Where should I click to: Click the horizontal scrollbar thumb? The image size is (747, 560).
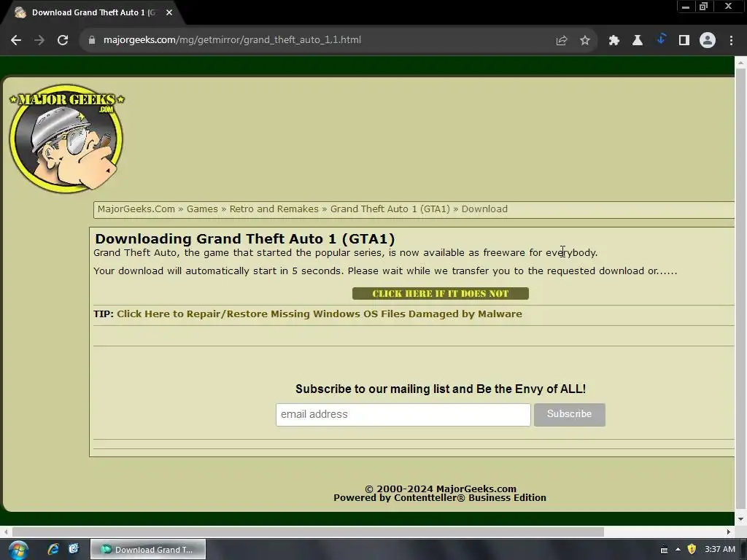tap(308, 532)
